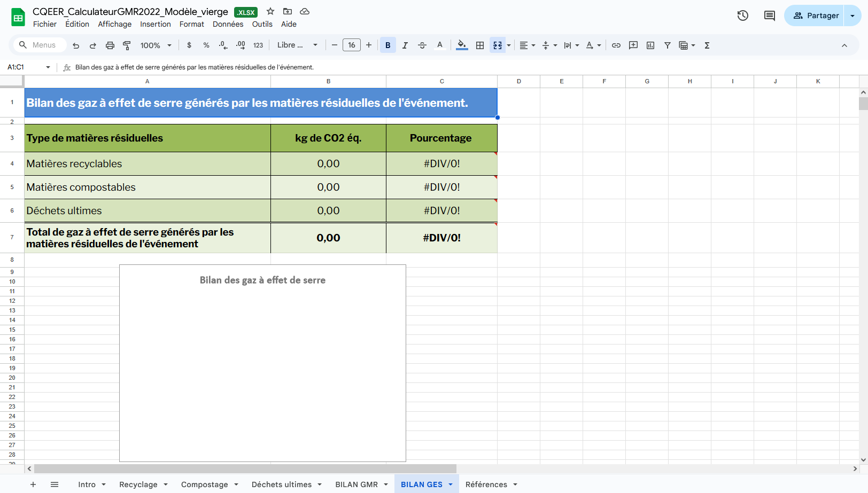Switch to the Déchets ultimes tab
Screen dimensions: 868x493
tap(282, 484)
